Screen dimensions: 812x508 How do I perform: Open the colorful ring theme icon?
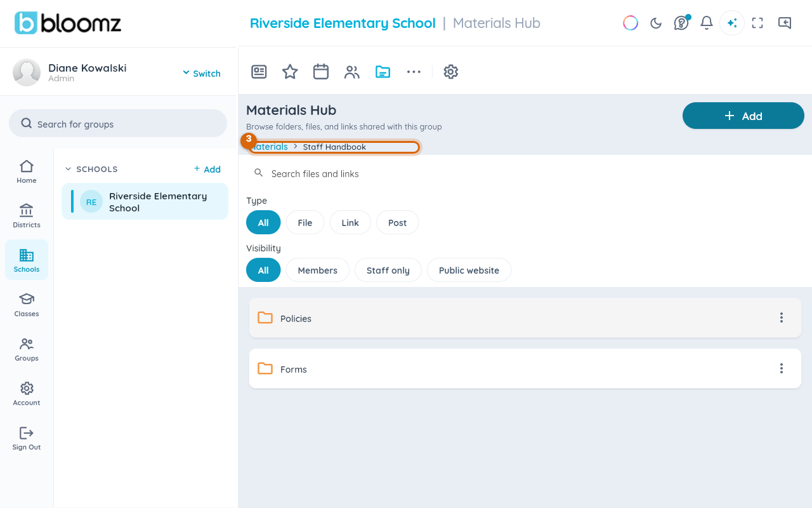tap(631, 23)
